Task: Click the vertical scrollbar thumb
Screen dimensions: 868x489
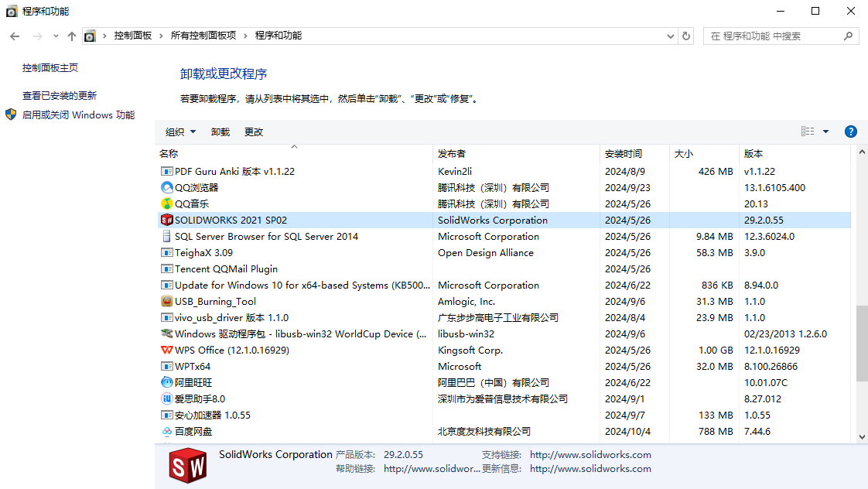Action: 862,344
